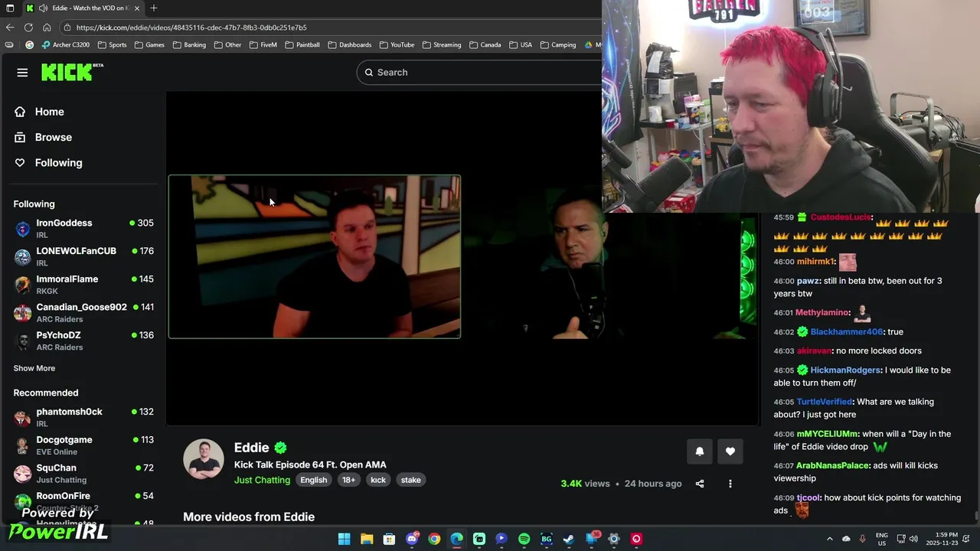Click Blackhammer406 username in chat
This screenshot has width=980, height=551.
pyautogui.click(x=846, y=332)
